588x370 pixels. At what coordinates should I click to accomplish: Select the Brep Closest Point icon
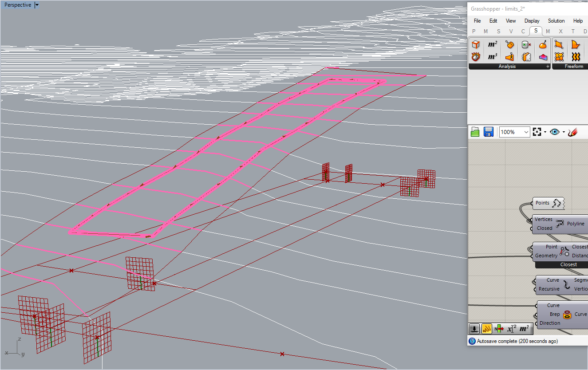(x=509, y=44)
